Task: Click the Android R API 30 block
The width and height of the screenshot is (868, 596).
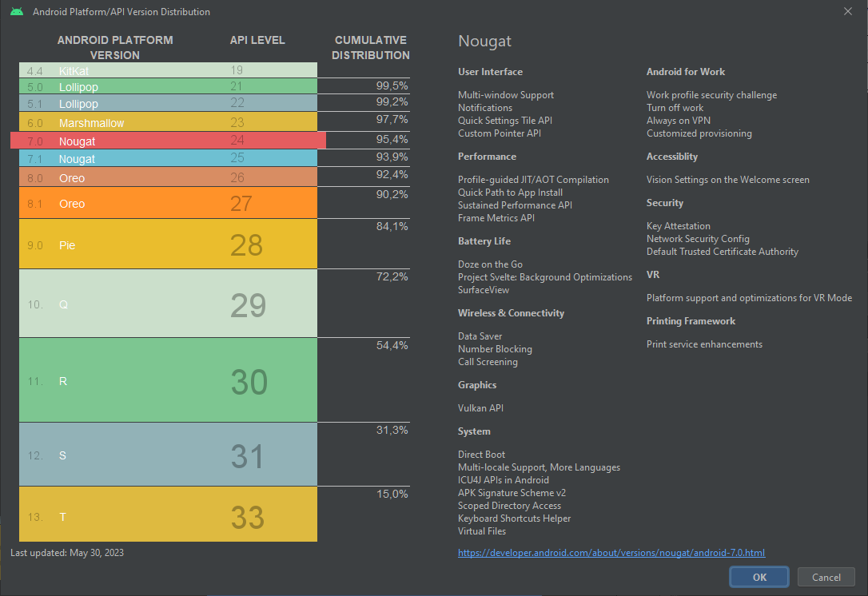Action: pos(168,381)
